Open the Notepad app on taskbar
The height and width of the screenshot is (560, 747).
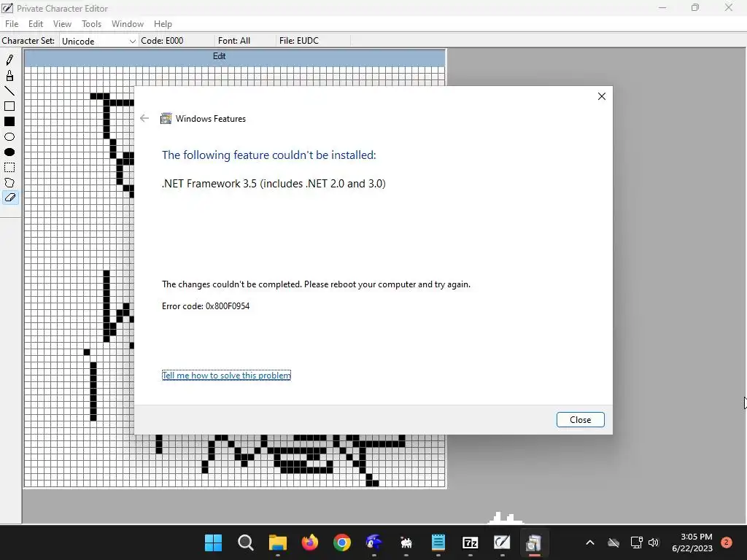coord(438,542)
